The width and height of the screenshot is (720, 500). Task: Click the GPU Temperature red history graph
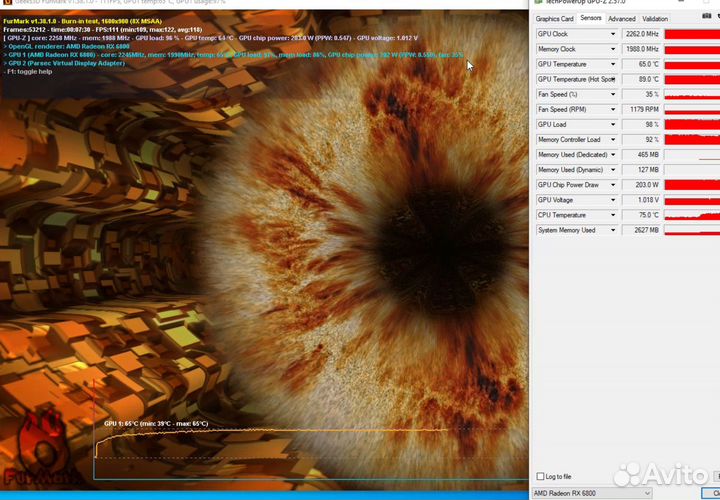pos(692,64)
